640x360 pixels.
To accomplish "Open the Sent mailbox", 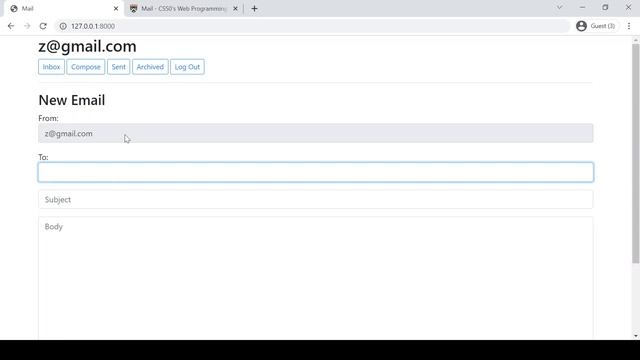I will [x=119, y=67].
